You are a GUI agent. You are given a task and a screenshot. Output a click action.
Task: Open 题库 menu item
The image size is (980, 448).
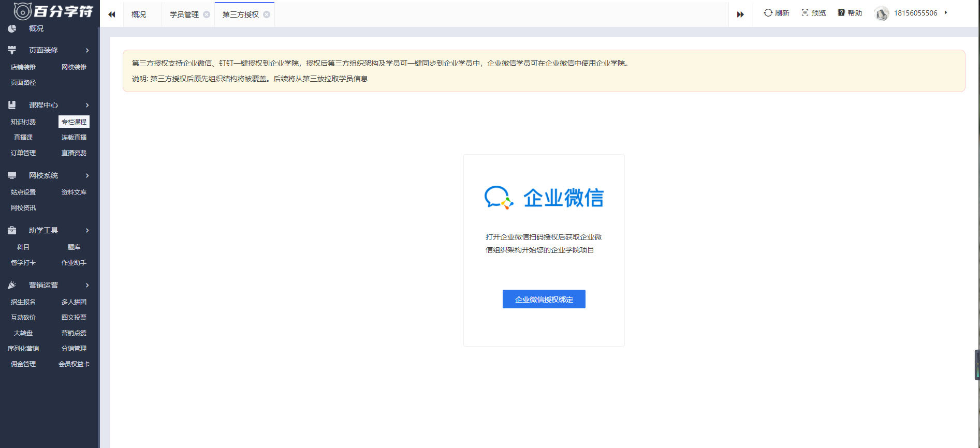point(74,247)
